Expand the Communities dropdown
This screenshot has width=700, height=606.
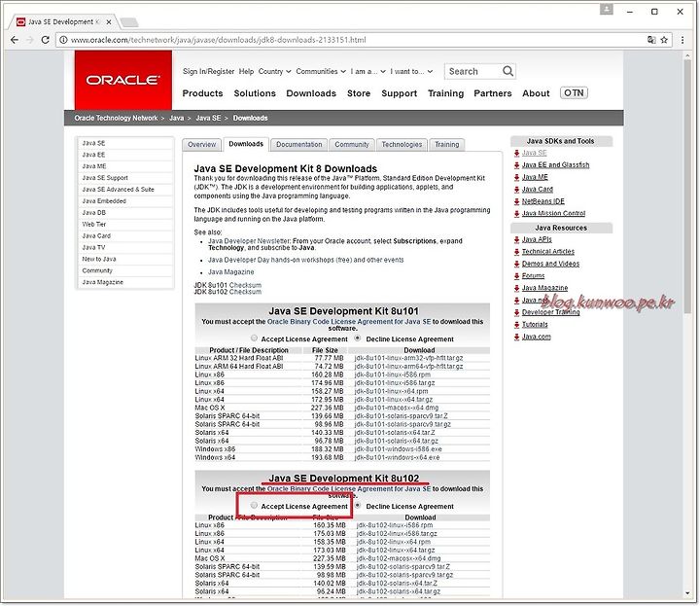click(x=321, y=71)
